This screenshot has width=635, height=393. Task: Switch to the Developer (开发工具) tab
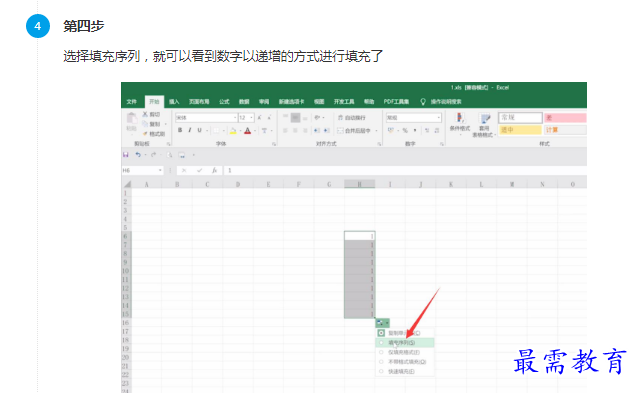pos(344,102)
